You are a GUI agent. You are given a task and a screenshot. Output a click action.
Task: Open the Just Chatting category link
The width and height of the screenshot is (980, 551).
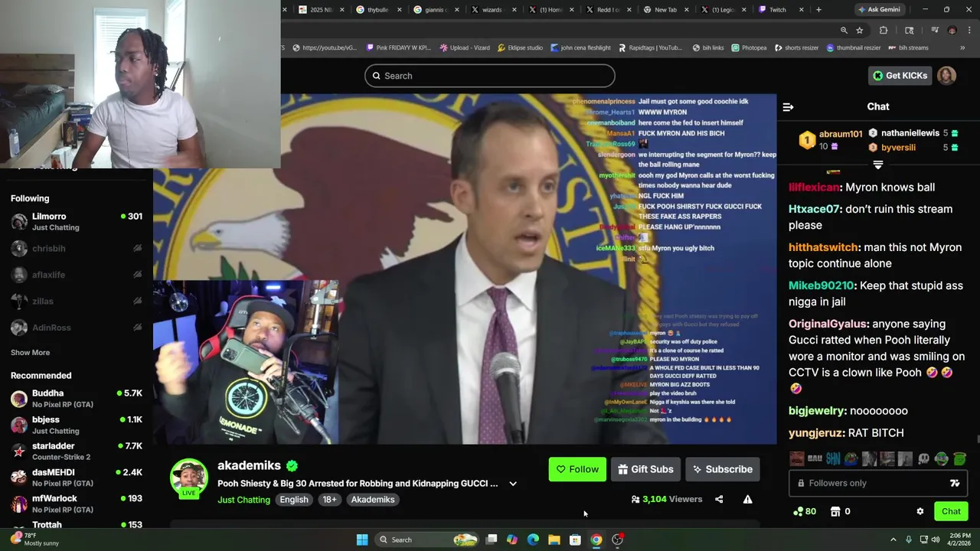pos(243,500)
